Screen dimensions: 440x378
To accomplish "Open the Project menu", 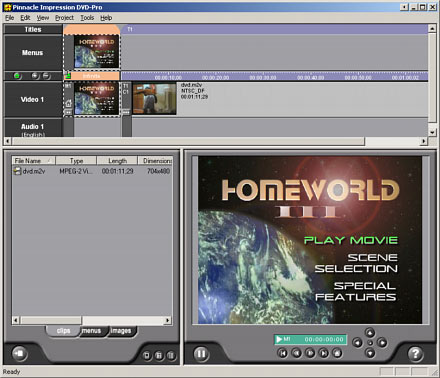I will pos(64,18).
